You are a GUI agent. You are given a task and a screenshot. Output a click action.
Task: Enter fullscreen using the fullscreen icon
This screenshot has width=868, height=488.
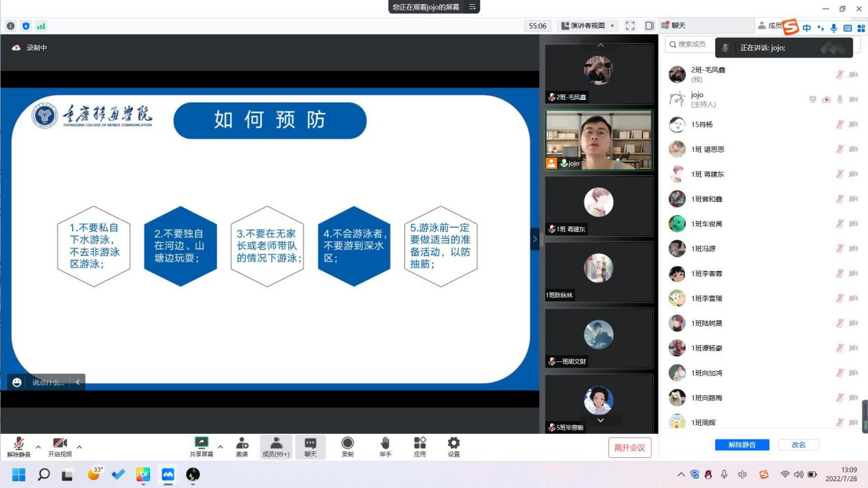(630, 26)
